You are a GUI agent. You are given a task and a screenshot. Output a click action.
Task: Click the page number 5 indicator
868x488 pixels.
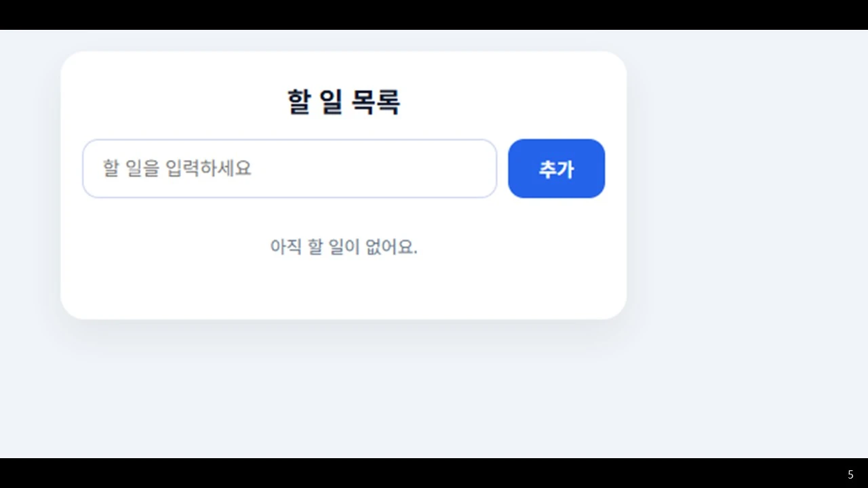pos(850,474)
